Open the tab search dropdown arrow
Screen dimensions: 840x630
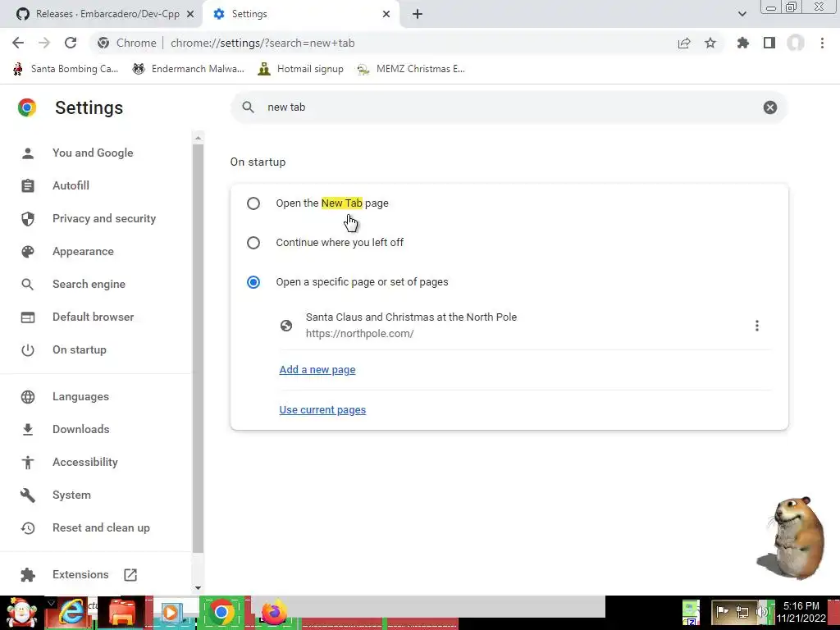742,14
